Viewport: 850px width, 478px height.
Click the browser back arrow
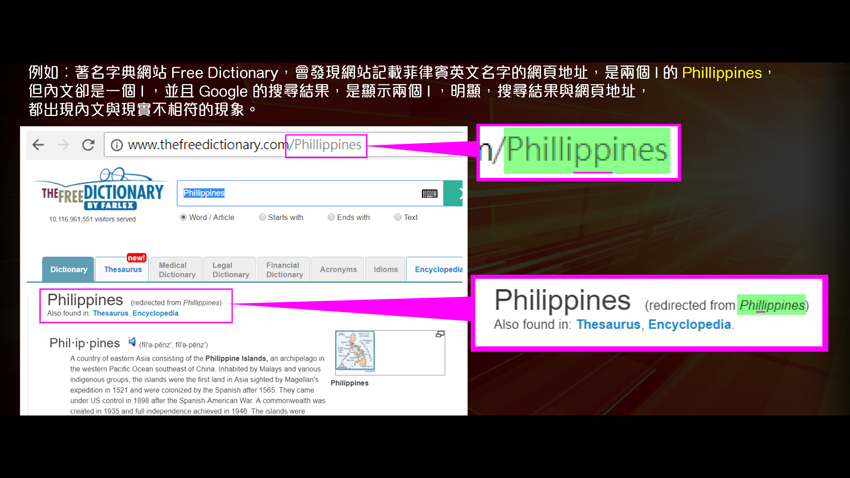pyautogui.click(x=38, y=145)
